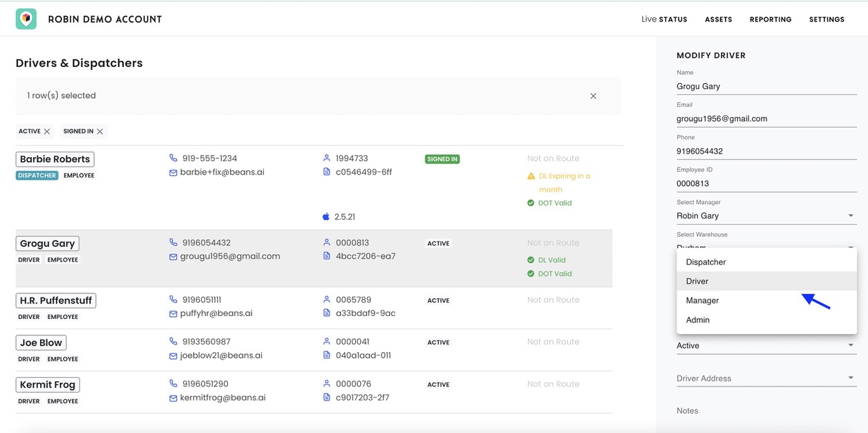Click person icon next to ID 0065789
Screen dimensions: 868x433
pos(327,300)
